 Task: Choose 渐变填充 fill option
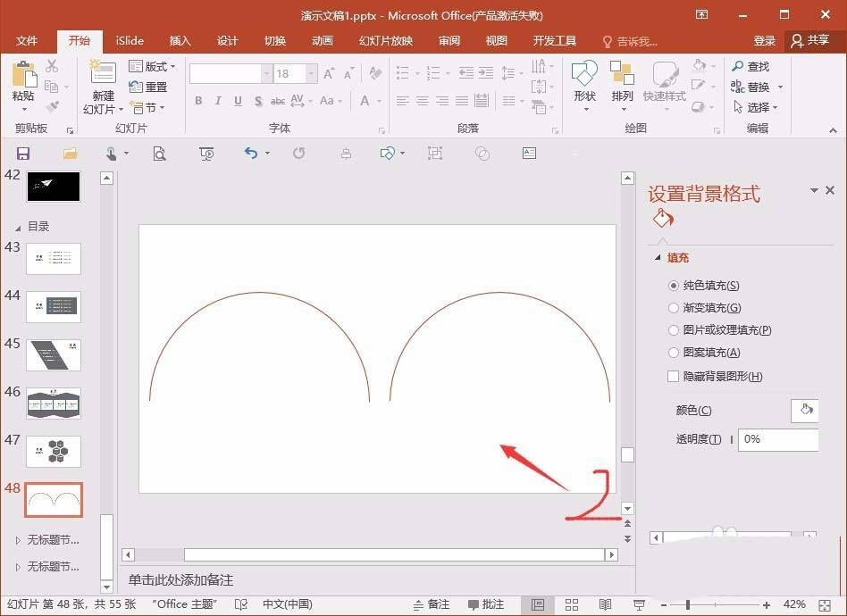point(674,307)
